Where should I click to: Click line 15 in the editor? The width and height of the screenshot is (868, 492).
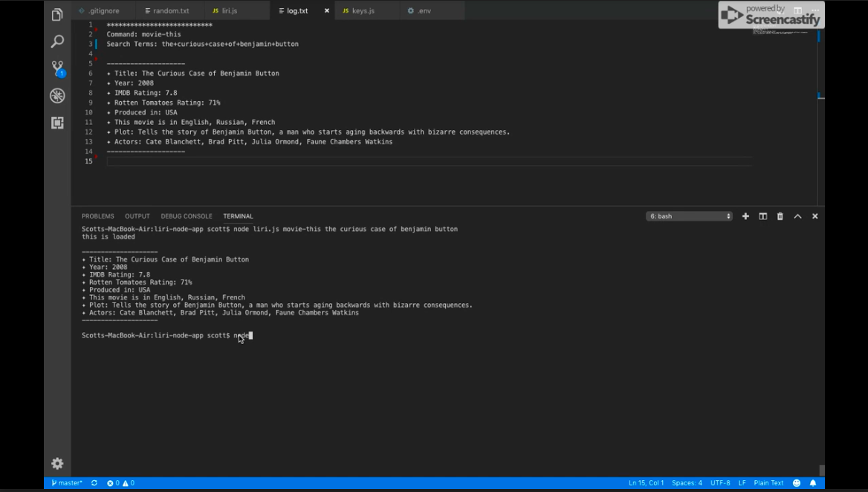click(x=429, y=161)
